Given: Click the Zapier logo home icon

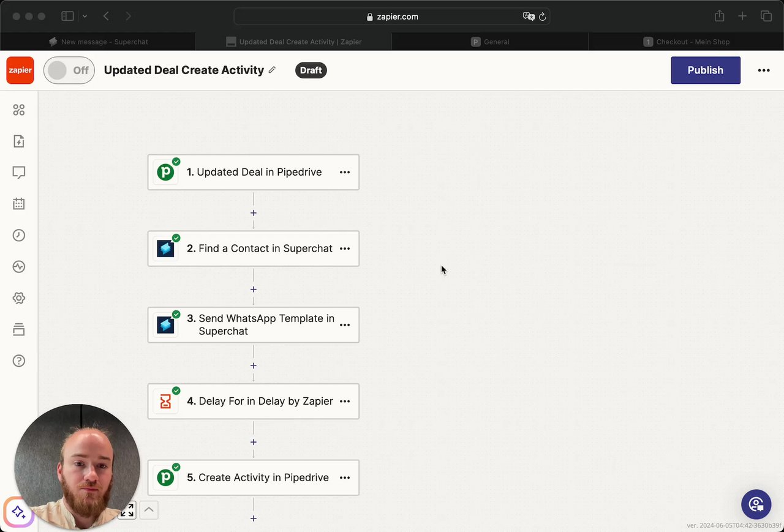Looking at the screenshot, I should point(20,70).
